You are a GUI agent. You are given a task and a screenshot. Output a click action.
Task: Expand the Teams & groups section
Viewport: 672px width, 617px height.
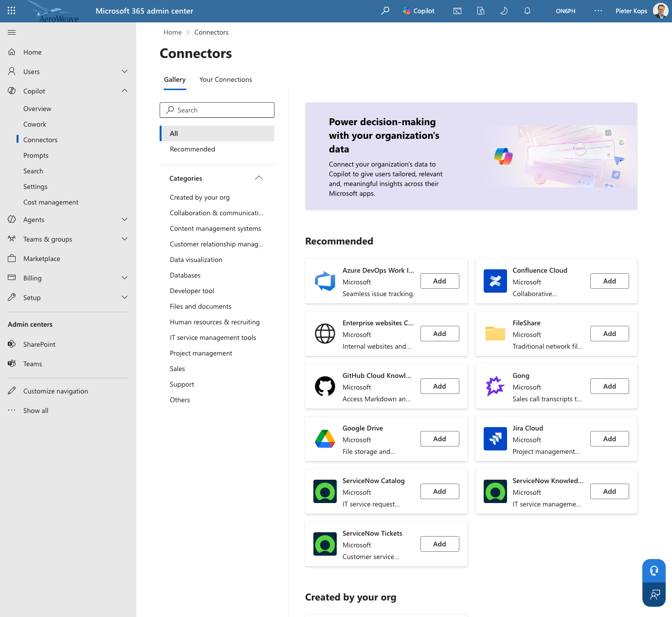125,239
